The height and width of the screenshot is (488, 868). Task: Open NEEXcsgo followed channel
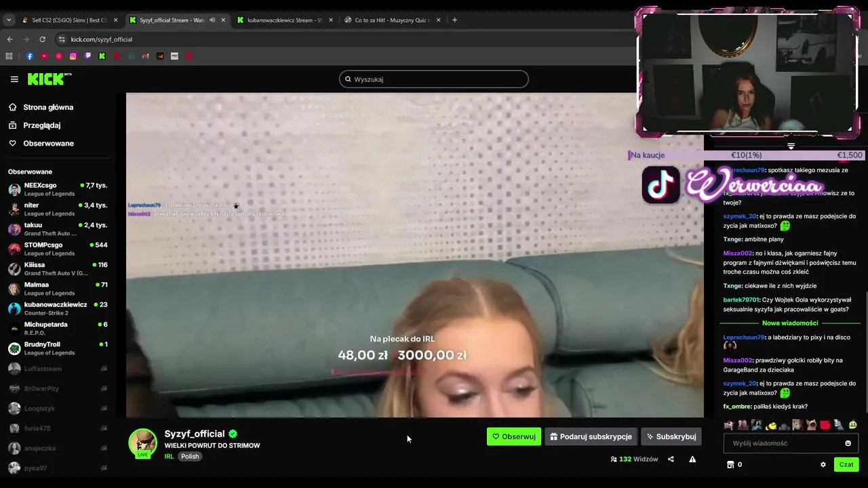58,189
